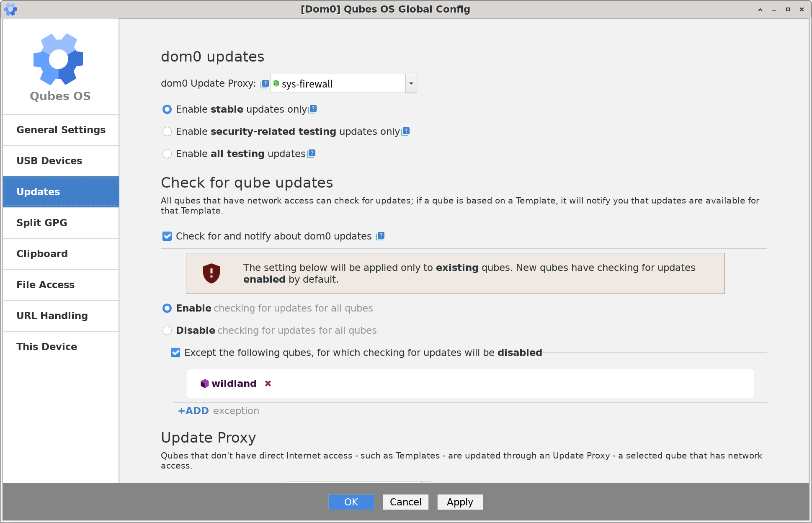
Task: Remove wildland exception with red X
Action: click(x=268, y=384)
